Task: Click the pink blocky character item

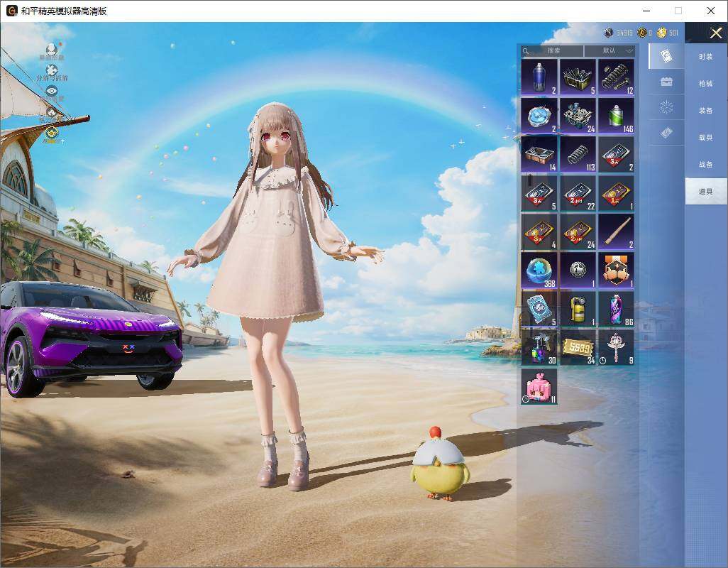Action: (539, 386)
